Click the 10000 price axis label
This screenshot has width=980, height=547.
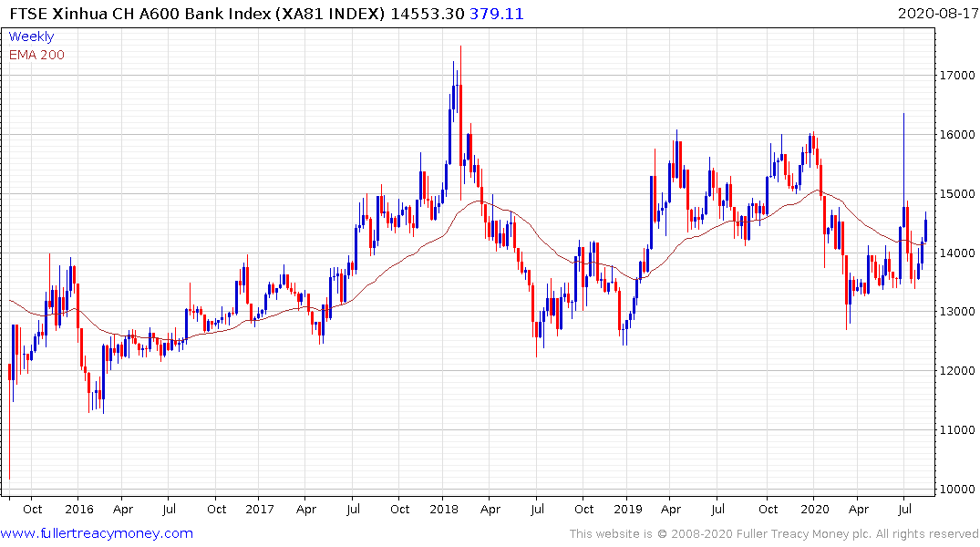[957, 489]
